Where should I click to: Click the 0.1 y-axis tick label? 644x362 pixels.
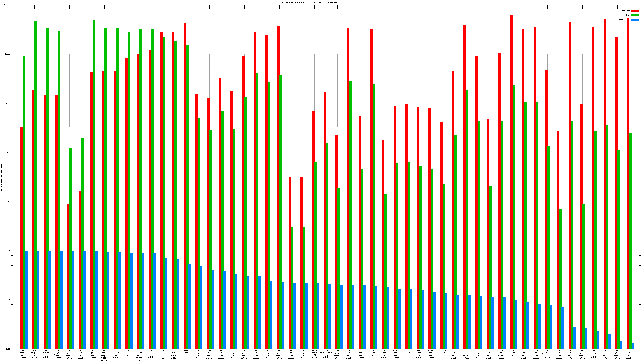tap(9, 300)
